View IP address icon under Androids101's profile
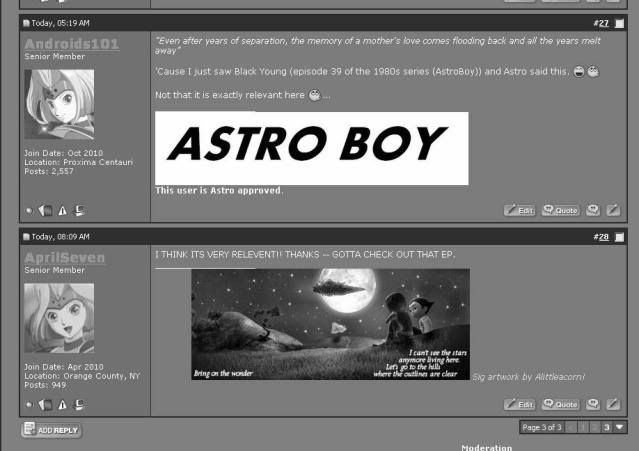This screenshot has width=639, height=451. click(x=79, y=210)
